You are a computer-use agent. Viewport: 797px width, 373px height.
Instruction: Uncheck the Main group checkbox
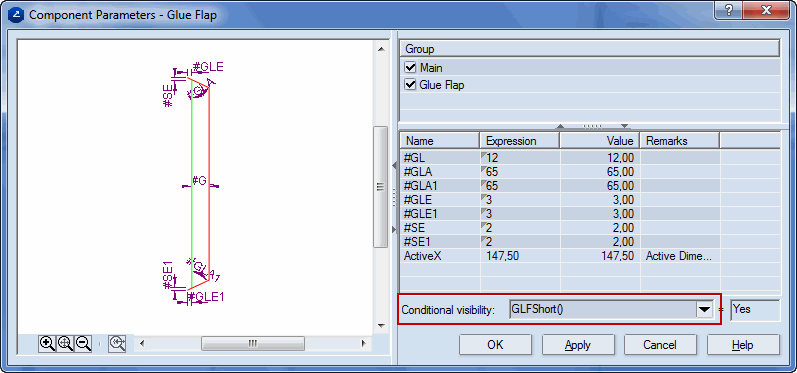pos(410,68)
